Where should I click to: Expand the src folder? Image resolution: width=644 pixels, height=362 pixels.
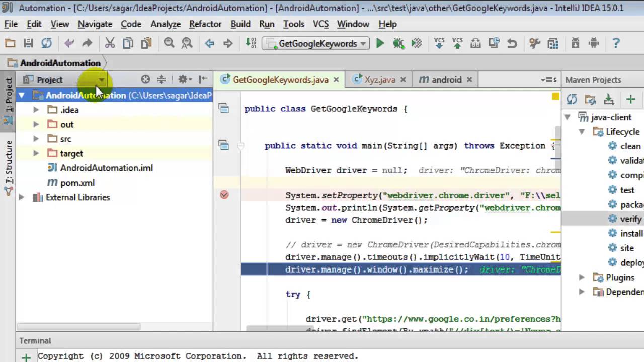click(x=36, y=139)
